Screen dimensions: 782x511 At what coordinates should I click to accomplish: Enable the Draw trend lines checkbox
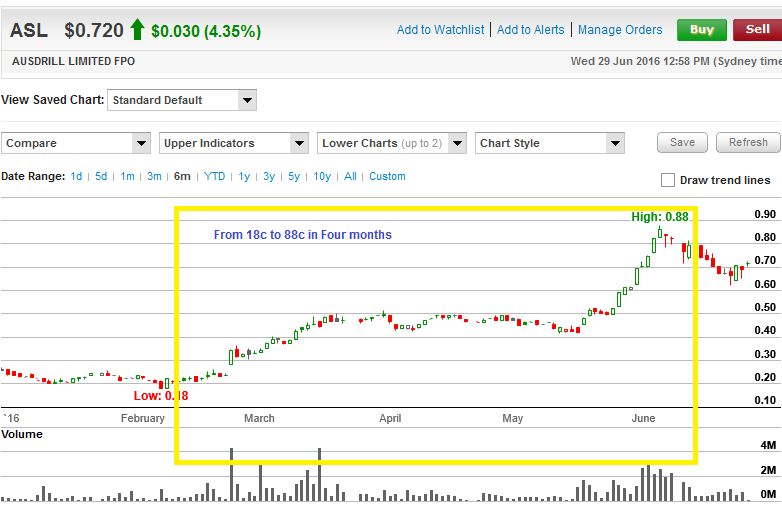668,180
